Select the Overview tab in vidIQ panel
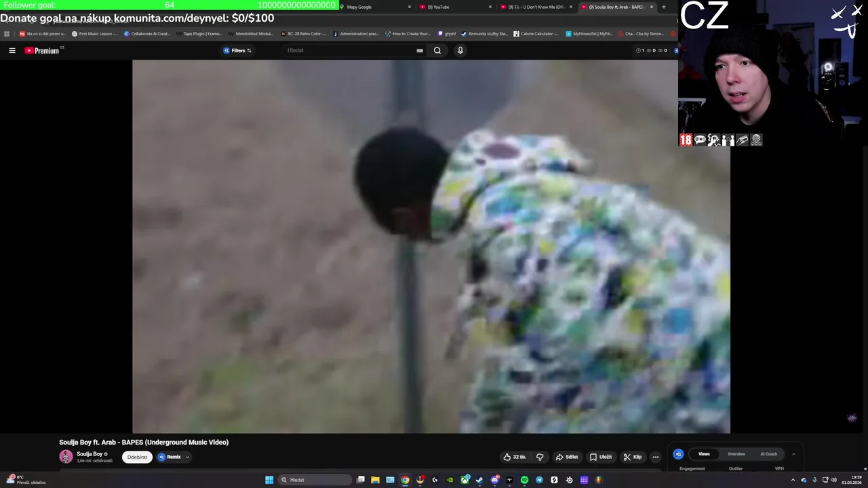This screenshot has height=488, width=868. (736, 454)
